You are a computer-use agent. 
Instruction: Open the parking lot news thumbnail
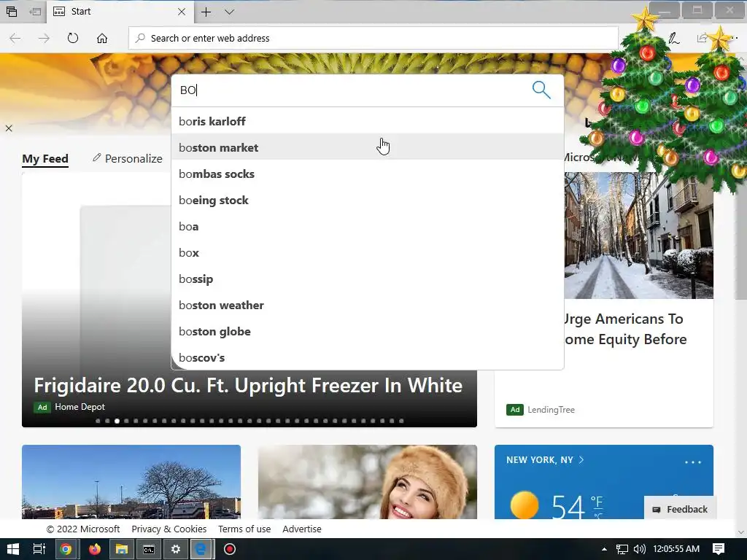[131, 482]
